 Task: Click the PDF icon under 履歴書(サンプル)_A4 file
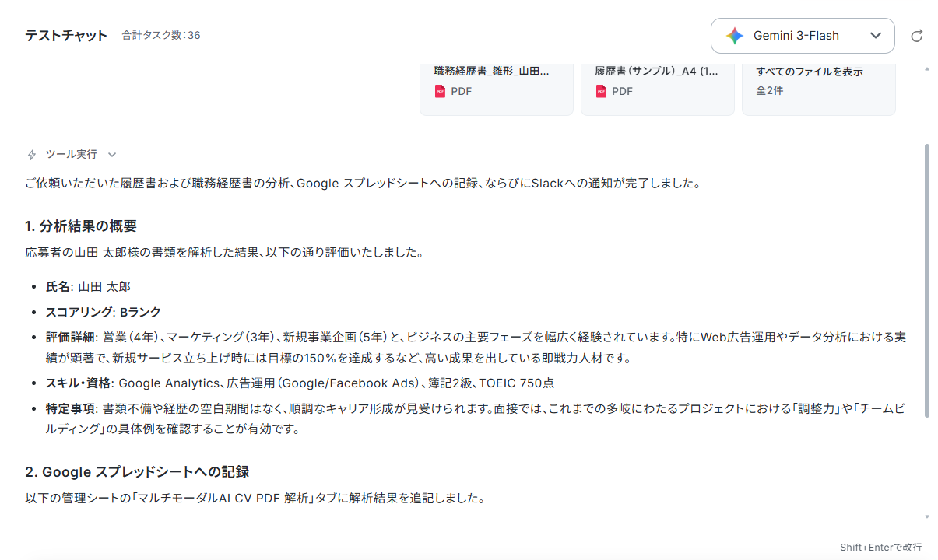pyautogui.click(x=601, y=91)
